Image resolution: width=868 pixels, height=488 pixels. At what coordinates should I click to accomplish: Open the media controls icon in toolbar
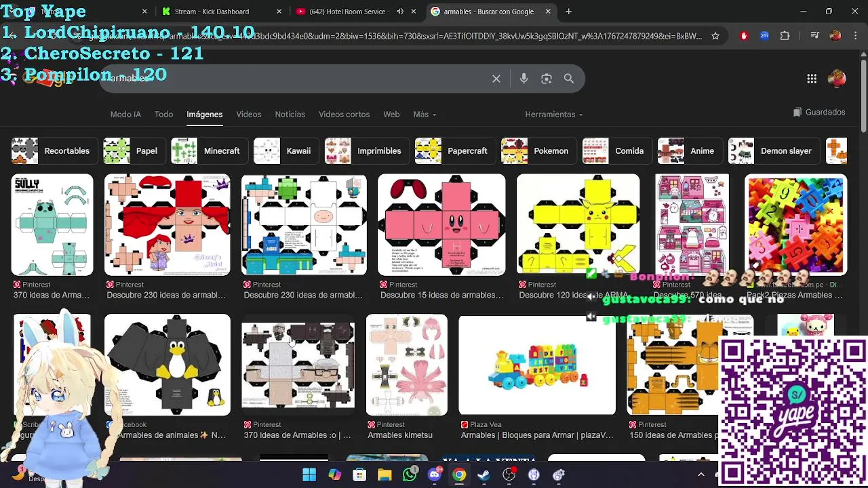click(815, 36)
